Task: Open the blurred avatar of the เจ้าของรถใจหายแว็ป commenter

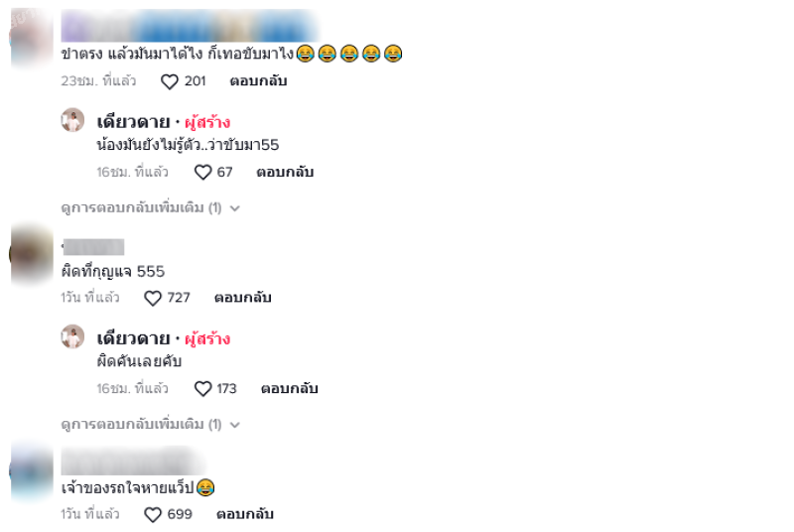Action: coord(32,470)
